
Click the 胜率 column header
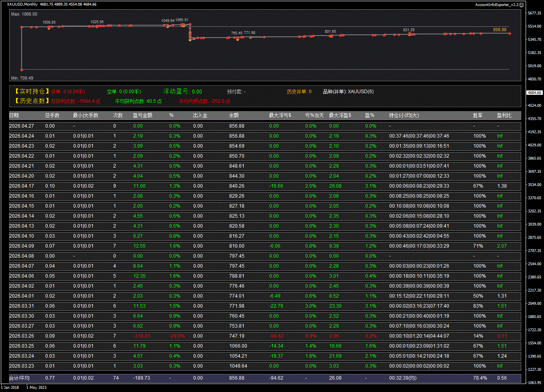(478, 116)
